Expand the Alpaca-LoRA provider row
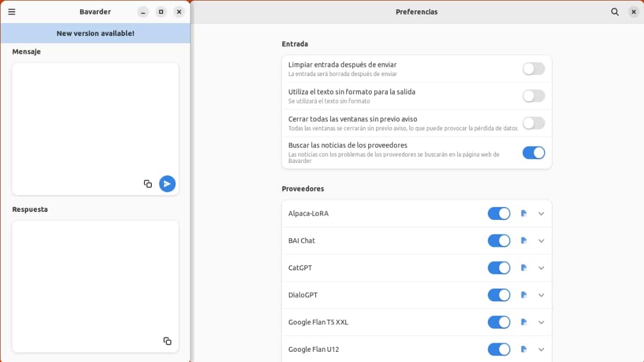Viewport: 644px width, 362px height. [541, 213]
